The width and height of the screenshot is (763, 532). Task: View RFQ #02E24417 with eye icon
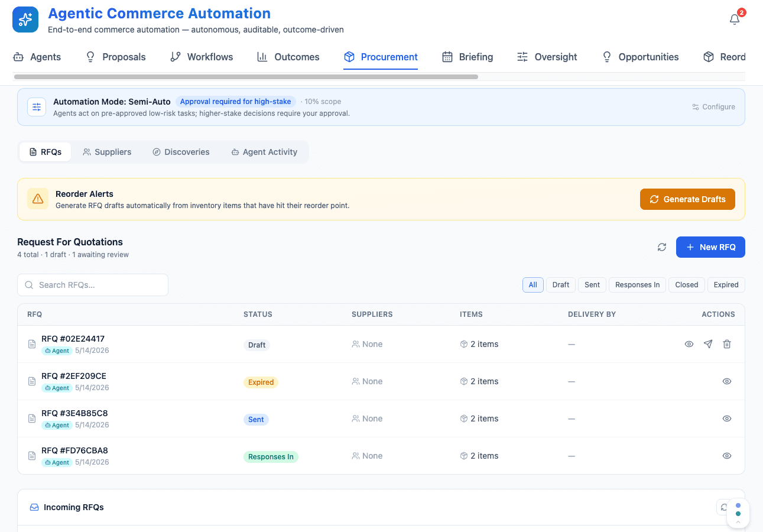click(689, 344)
